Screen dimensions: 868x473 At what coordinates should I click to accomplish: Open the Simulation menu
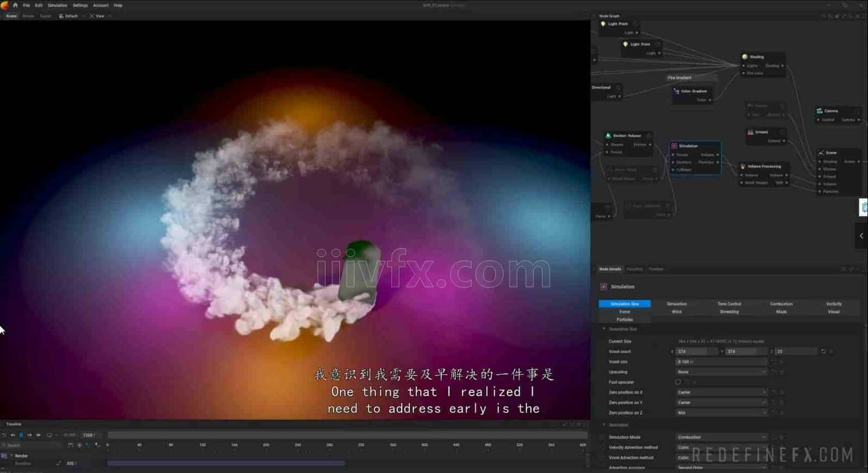57,5
